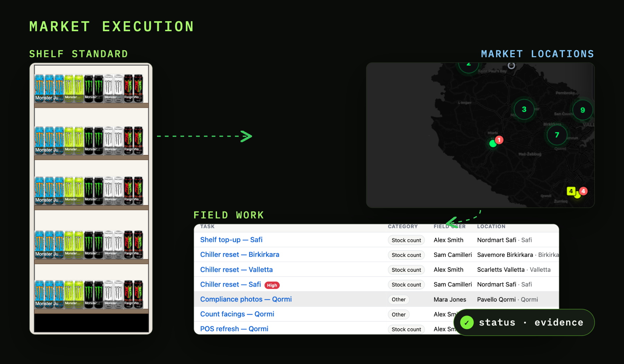Click Other pill in Compliance photos row
624x364 pixels.
399,300
